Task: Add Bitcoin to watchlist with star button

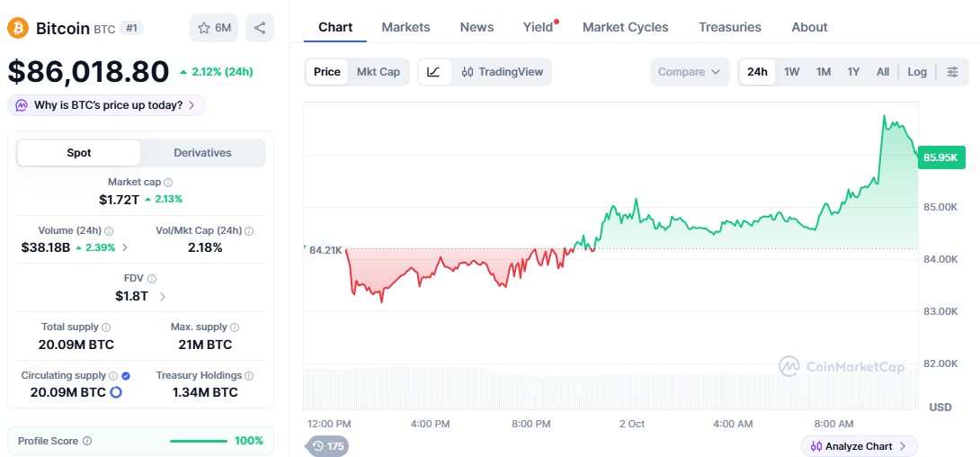Action: (214, 28)
